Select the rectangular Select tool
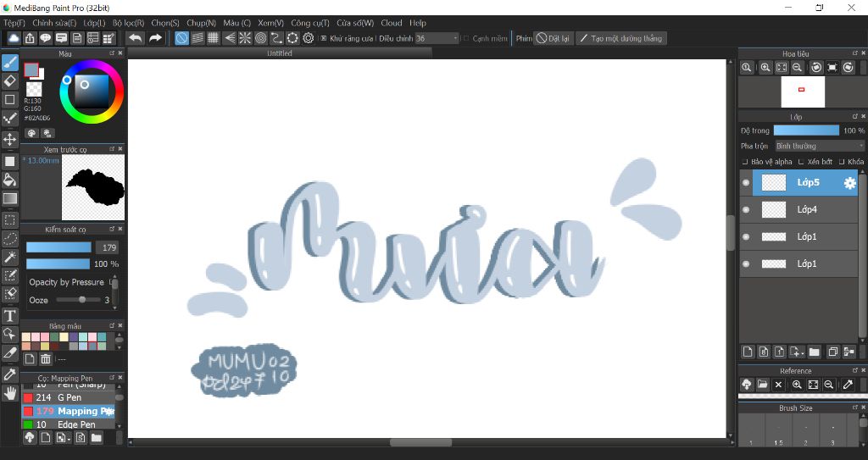The image size is (868, 460). 10,219
